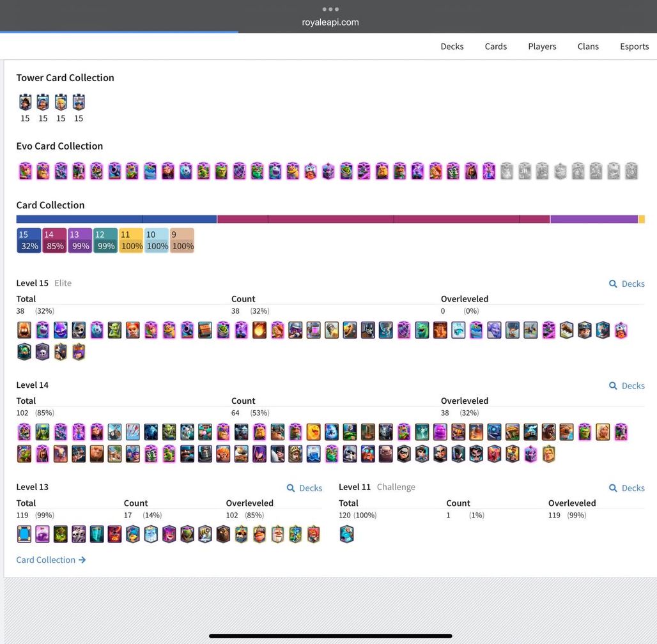657x644 pixels.
Task: Select the Bowler card in Level 15
Action: click(x=495, y=330)
